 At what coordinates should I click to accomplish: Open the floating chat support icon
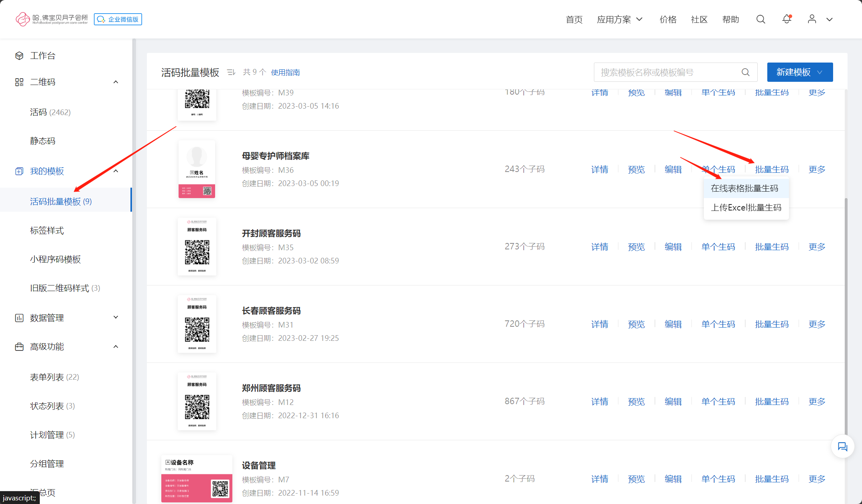[x=842, y=447]
